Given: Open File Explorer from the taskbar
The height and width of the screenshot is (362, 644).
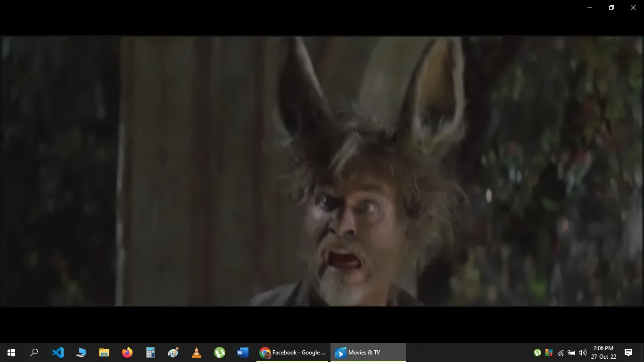Looking at the screenshot, I should pos(104,353).
